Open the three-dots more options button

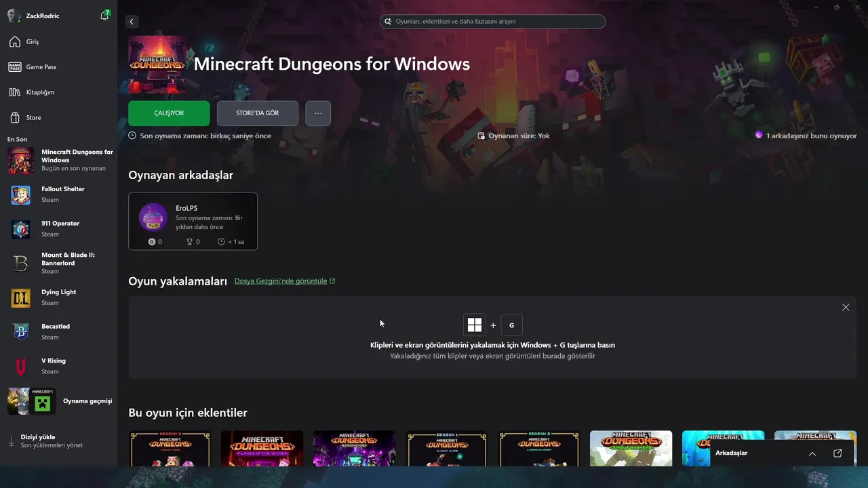[x=318, y=113]
